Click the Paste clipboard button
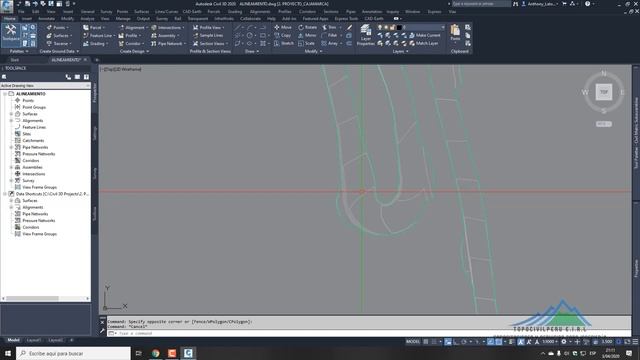 (455, 32)
